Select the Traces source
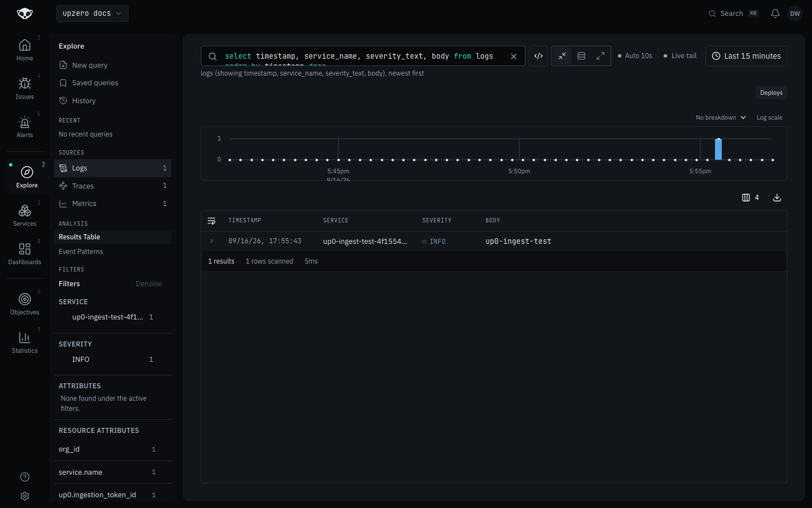Image resolution: width=812 pixels, height=508 pixels. pyautogui.click(x=113, y=186)
